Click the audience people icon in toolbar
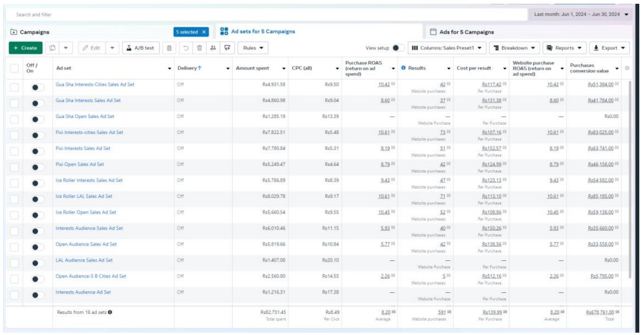This screenshot has height=335, width=644. click(x=213, y=48)
